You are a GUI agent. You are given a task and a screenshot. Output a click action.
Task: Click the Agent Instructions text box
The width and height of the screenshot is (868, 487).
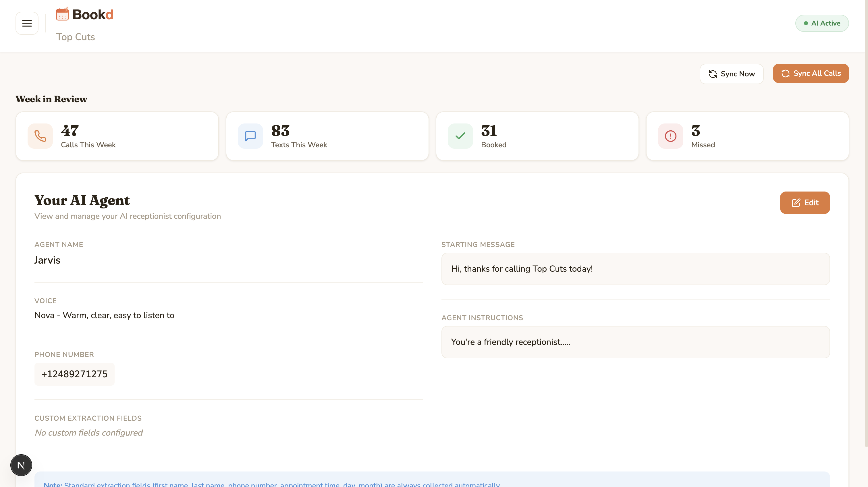point(635,342)
